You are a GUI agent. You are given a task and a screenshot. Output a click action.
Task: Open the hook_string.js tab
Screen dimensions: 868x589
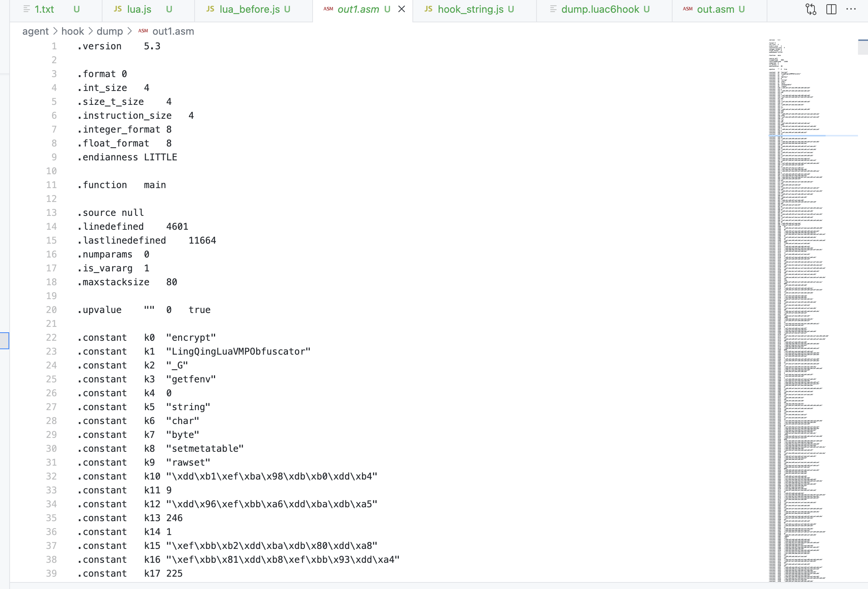[x=470, y=9]
